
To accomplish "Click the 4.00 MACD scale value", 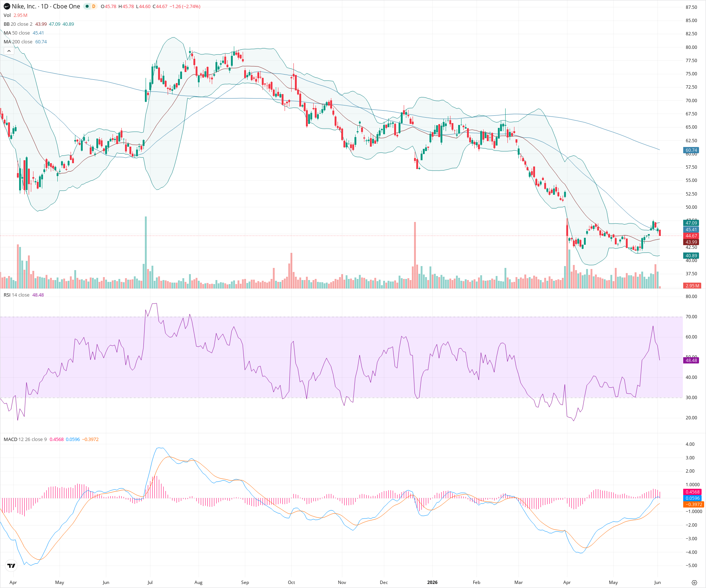I will [x=690, y=444].
